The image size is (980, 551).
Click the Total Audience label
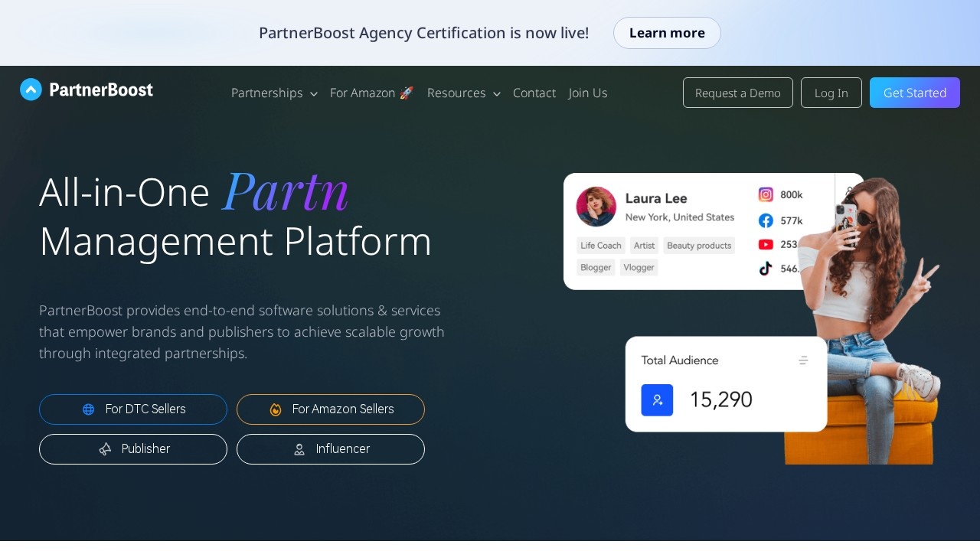pyautogui.click(x=680, y=360)
